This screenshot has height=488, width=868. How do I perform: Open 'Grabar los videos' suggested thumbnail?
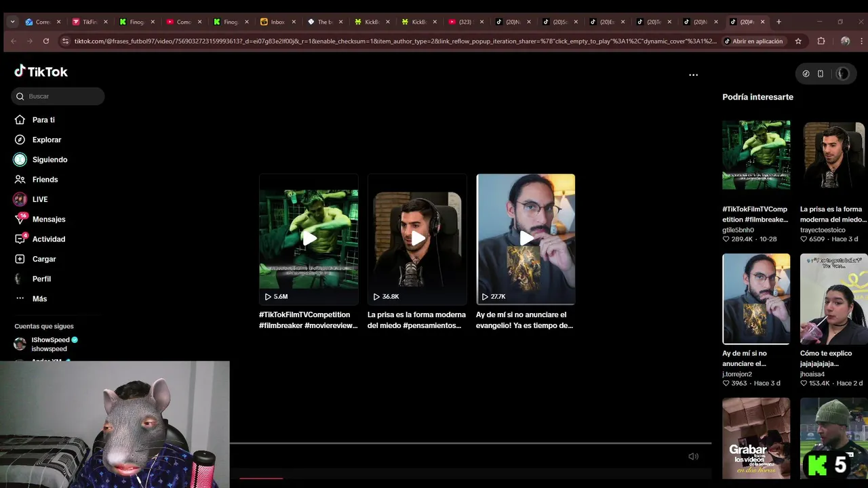(756, 439)
